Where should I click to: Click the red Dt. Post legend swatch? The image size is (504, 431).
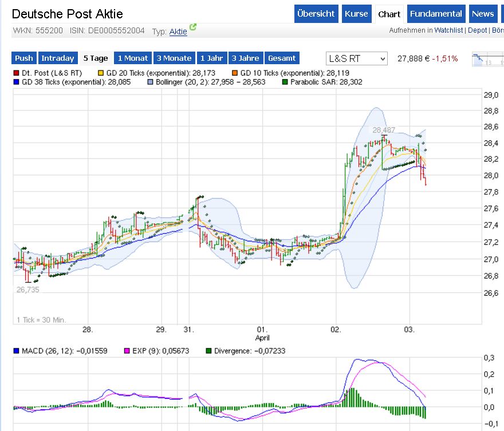pos(17,73)
